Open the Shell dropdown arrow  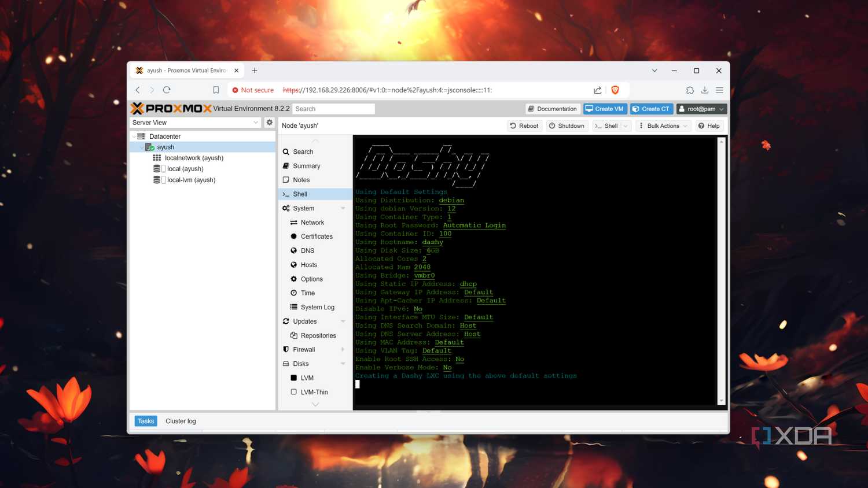tap(626, 125)
